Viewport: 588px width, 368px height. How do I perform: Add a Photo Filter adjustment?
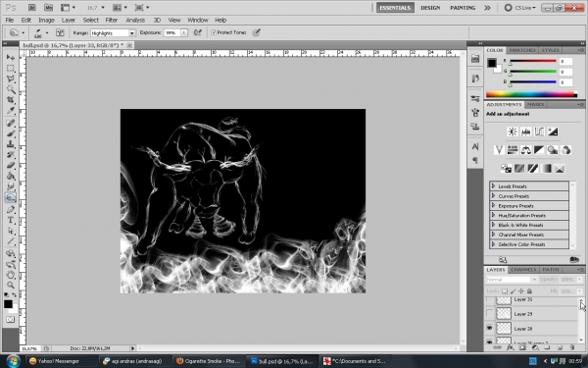pos(553,150)
